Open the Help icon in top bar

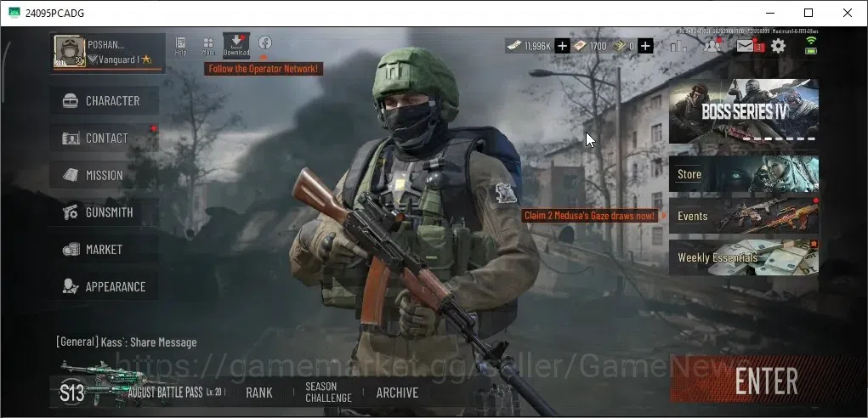[180, 46]
